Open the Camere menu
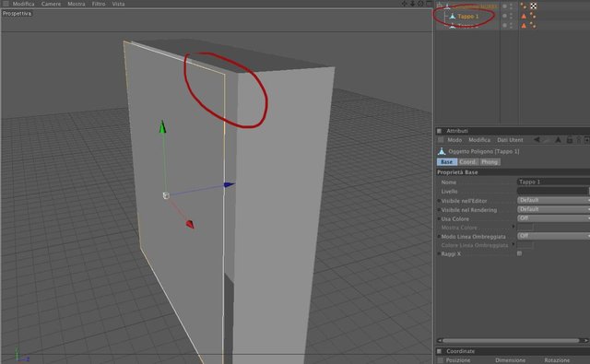 [52, 4]
